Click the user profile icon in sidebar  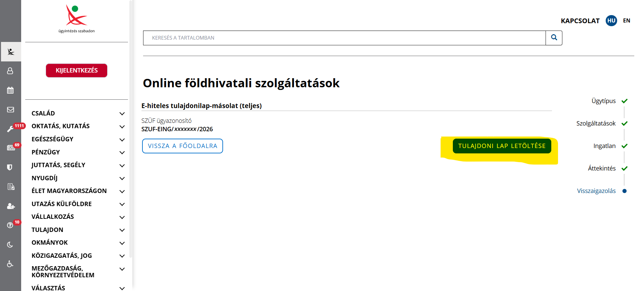(10, 71)
